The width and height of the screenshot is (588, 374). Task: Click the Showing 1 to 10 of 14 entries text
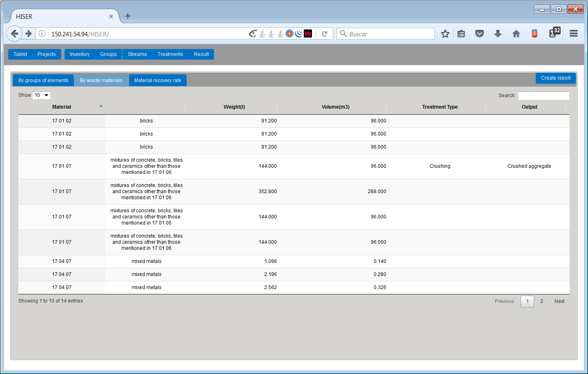[x=51, y=301]
